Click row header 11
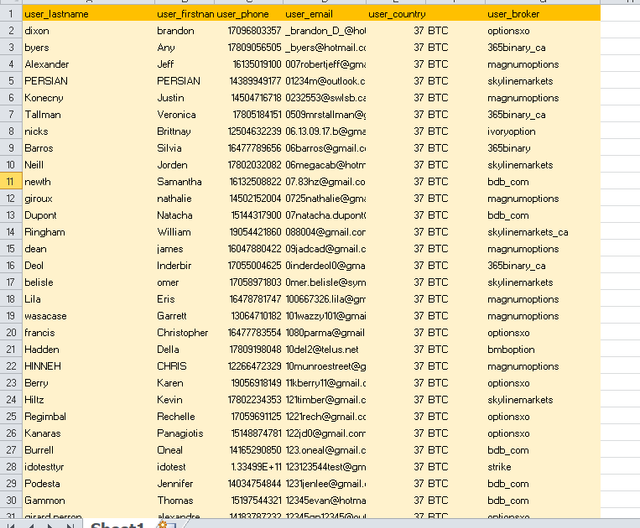 (11, 182)
